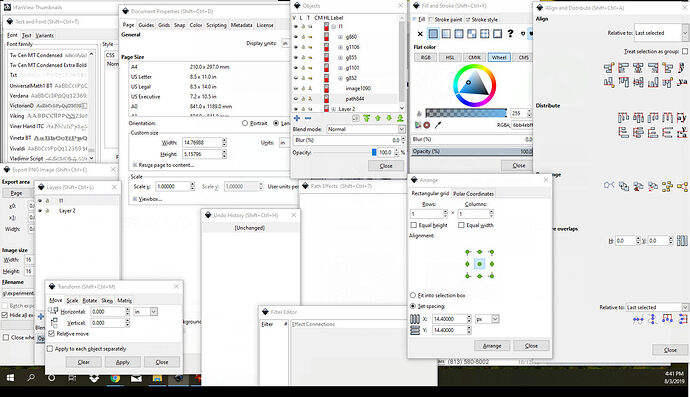Uncheck Relative move in Transform

tap(51, 334)
